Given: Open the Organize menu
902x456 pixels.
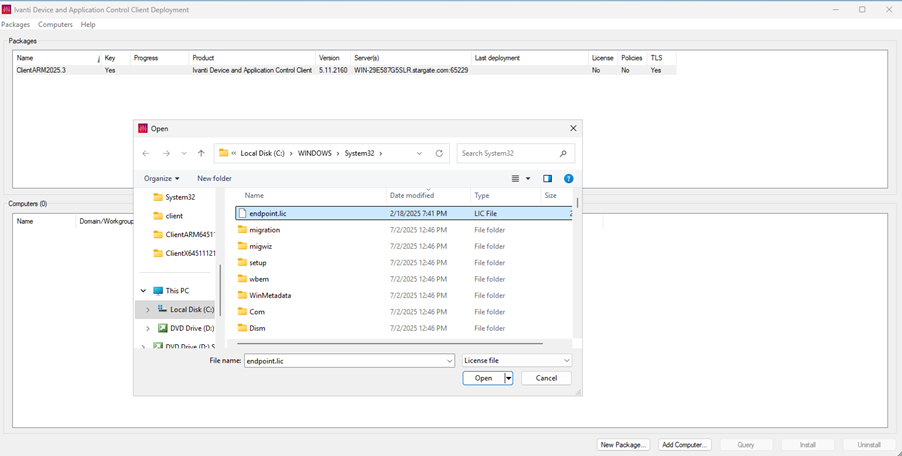Looking at the screenshot, I should (x=161, y=179).
